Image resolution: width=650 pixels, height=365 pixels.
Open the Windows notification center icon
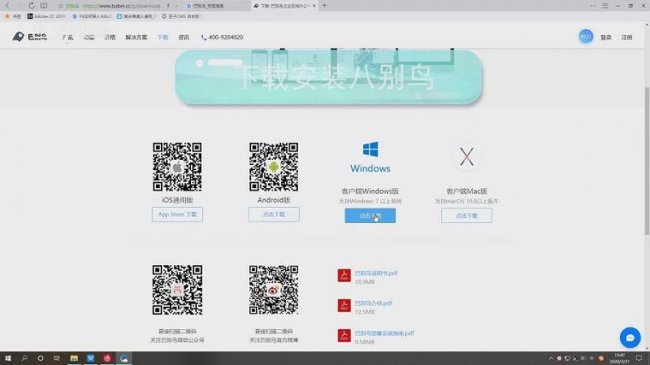640,358
